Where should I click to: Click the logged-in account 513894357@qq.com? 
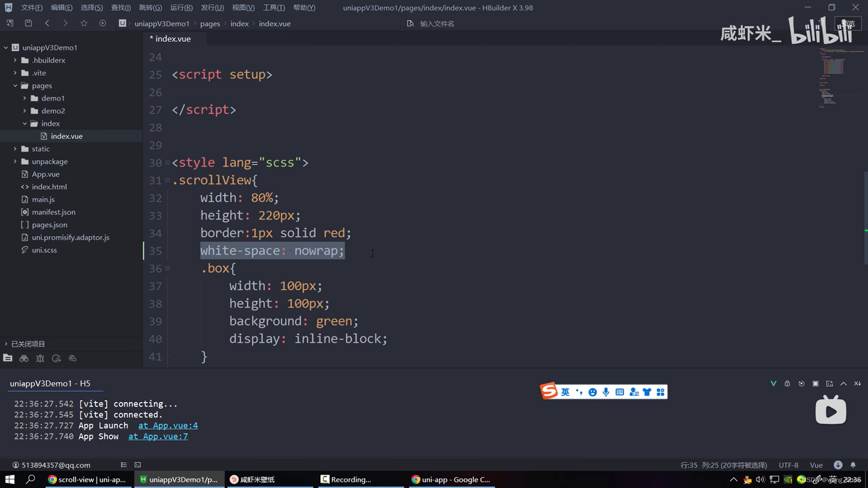[x=51, y=465]
